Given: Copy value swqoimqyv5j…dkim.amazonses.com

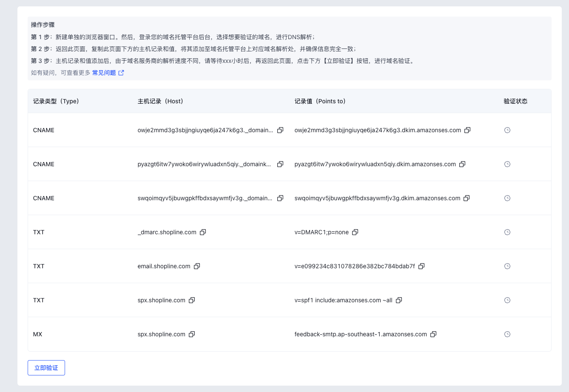Looking at the screenshot, I should 467,198.
